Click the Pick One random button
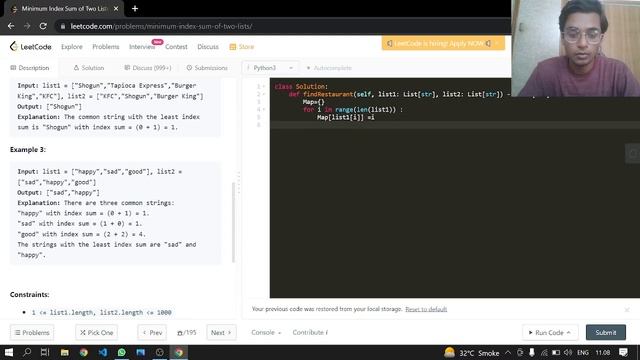 point(97,333)
